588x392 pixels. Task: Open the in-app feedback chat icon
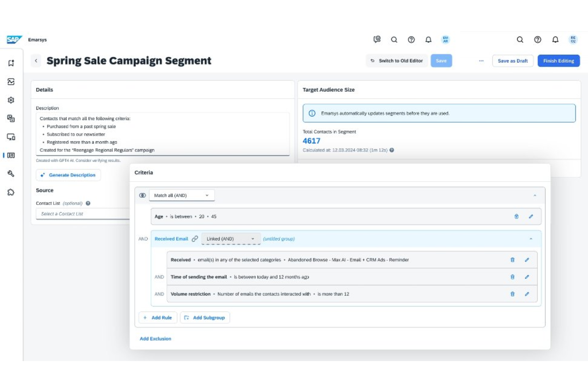[x=377, y=40]
